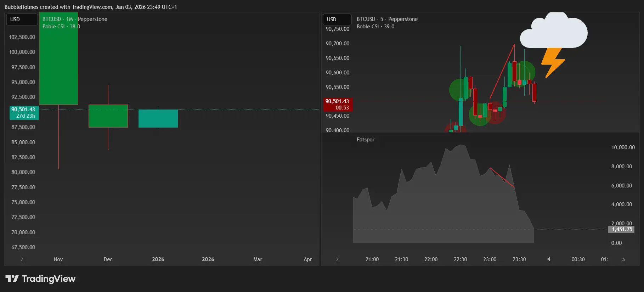The width and height of the screenshot is (644, 292).
Task: Click the large green November candle body
Action: tap(58, 58)
